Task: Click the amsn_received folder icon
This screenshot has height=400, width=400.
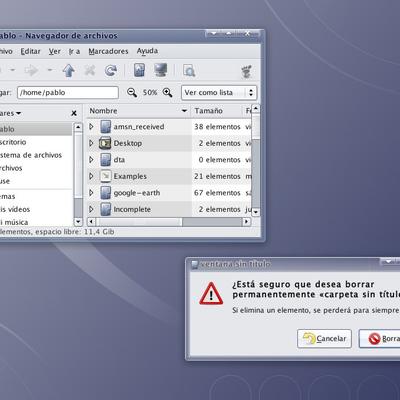Action: click(105, 127)
